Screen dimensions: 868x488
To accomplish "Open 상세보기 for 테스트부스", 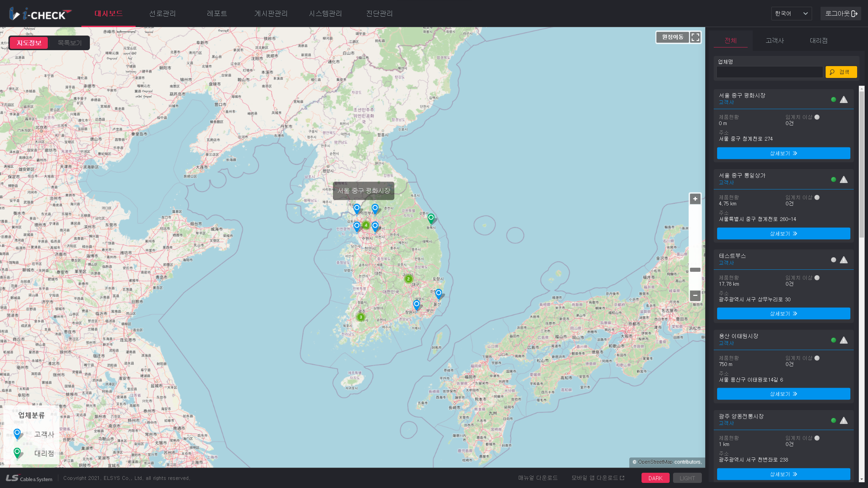I will 784,313.
